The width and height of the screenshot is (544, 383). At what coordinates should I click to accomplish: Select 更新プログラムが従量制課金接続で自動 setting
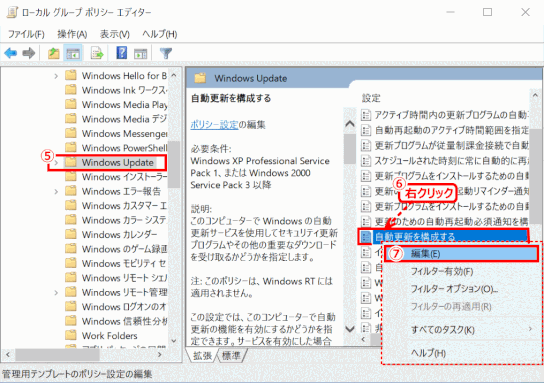(x=452, y=145)
